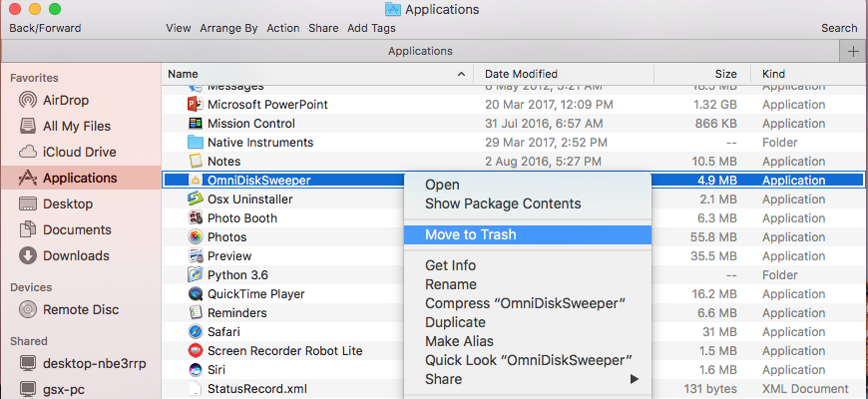Screen dimensions: 868x399
Task: Select the Applications tab in tab bar
Action: tap(420, 52)
